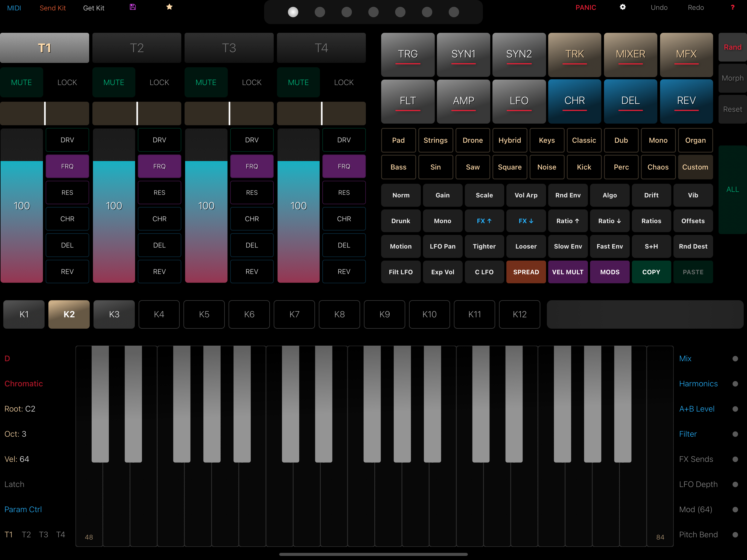Adjust the T1 volume fader showing 100
Viewport: 747px width, 560px height.
22,206
